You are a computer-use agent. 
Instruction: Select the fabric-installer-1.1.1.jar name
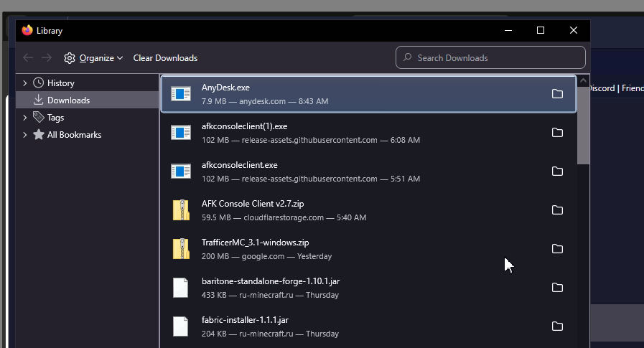[x=245, y=320]
